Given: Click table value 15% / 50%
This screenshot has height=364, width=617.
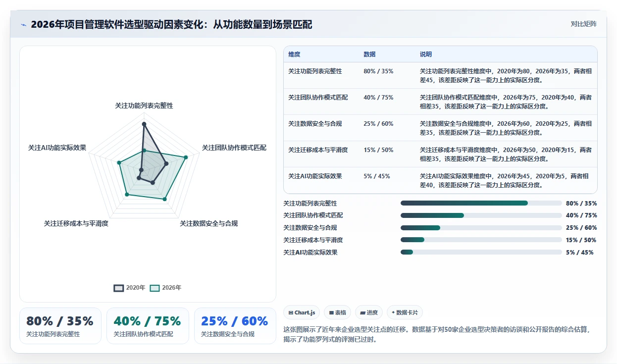Looking at the screenshot, I should (x=378, y=150).
